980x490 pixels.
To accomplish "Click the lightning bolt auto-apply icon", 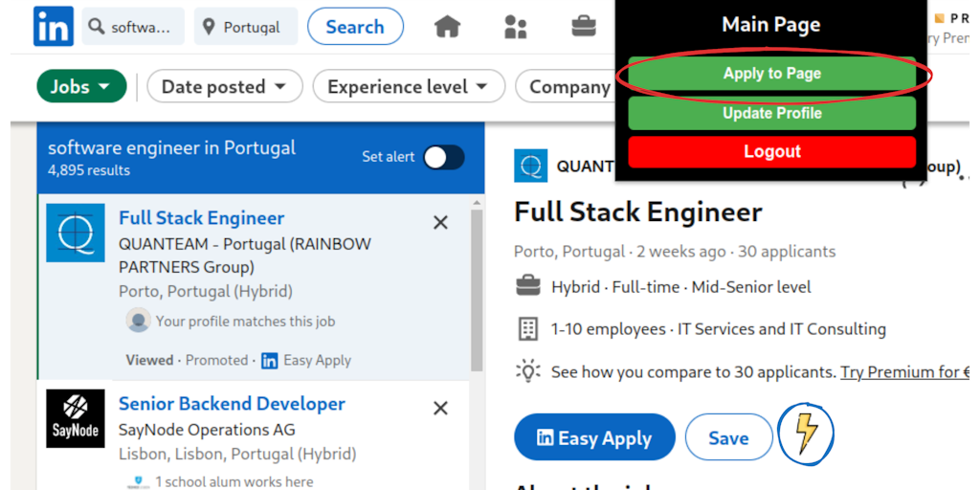I will point(807,434).
